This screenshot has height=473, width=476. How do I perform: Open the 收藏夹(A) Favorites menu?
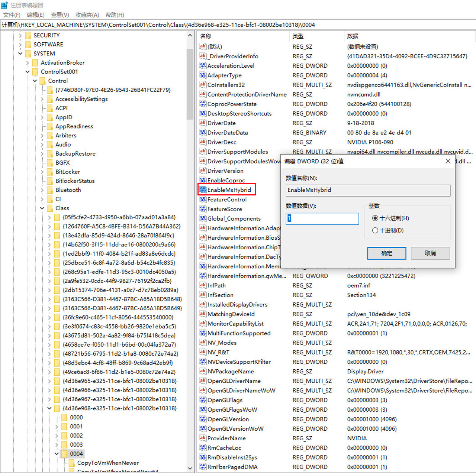point(87,15)
